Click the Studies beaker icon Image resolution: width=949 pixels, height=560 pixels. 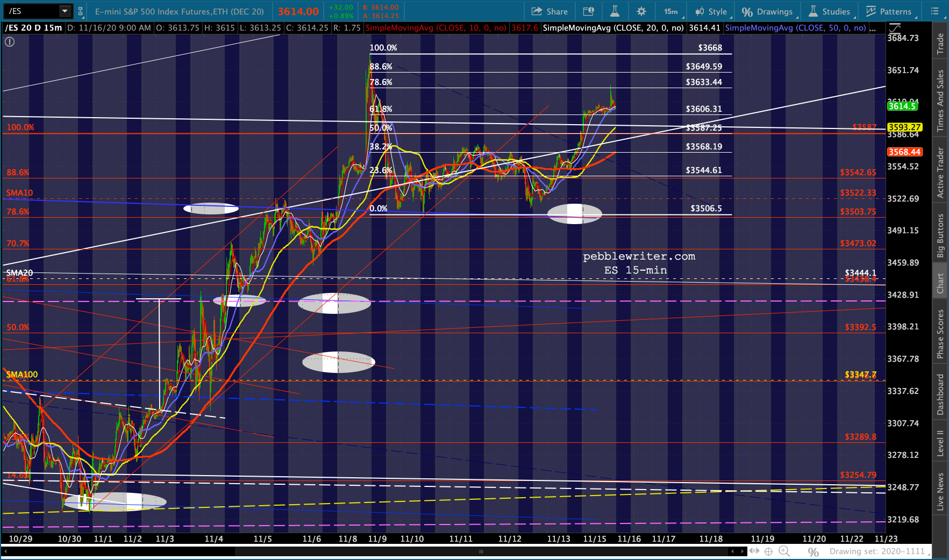(x=813, y=11)
